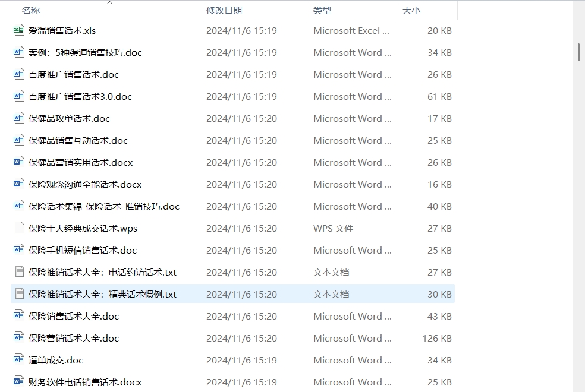Select file name 保险推销话术大全：电话约访话术.txt
585x392 pixels.
(x=103, y=273)
